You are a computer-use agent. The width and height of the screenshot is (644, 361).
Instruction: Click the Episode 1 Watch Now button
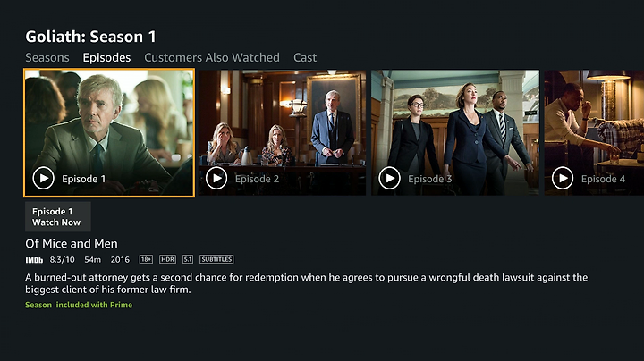tap(58, 216)
